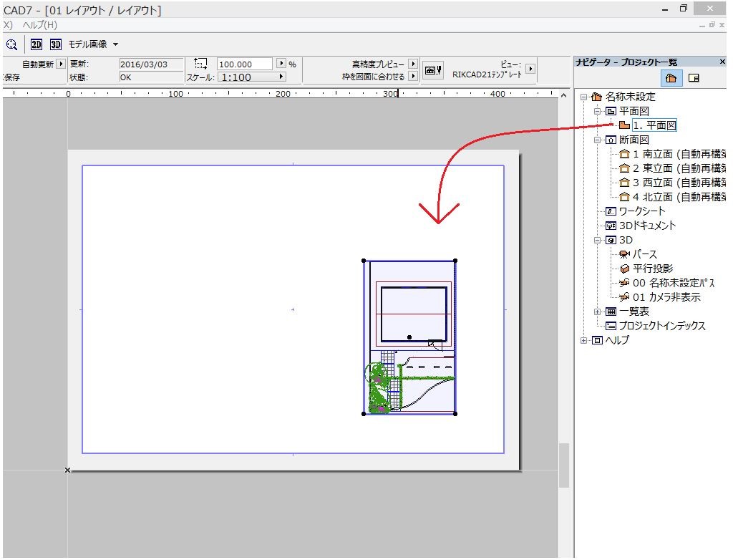Click the drawing size percentage field 100.000
The width and height of the screenshot is (733, 560).
245,64
